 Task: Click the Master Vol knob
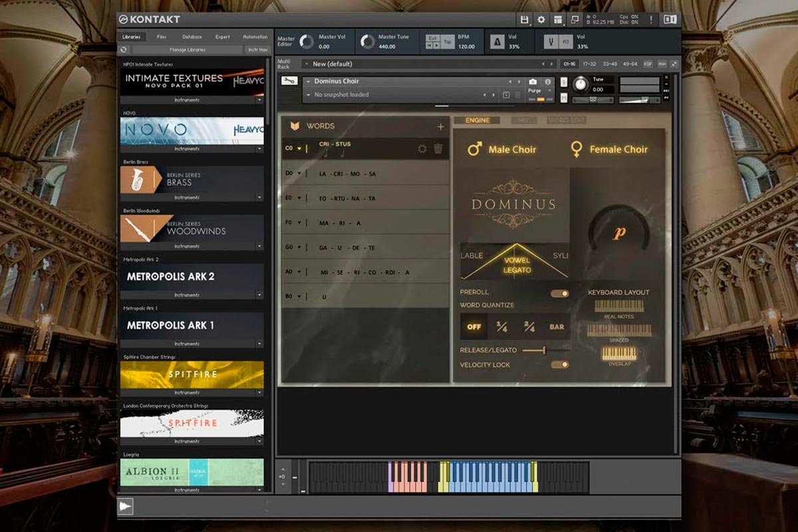pos(306,42)
